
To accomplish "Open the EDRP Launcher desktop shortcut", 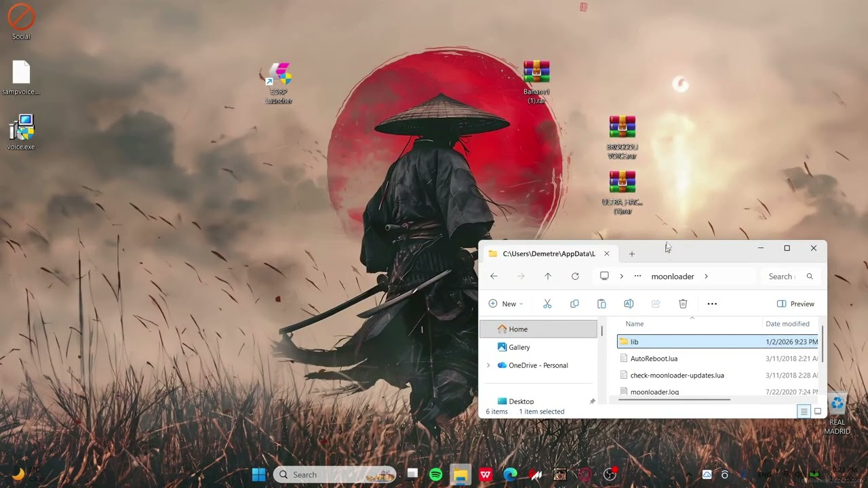I will pyautogui.click(x=279, y=83).
